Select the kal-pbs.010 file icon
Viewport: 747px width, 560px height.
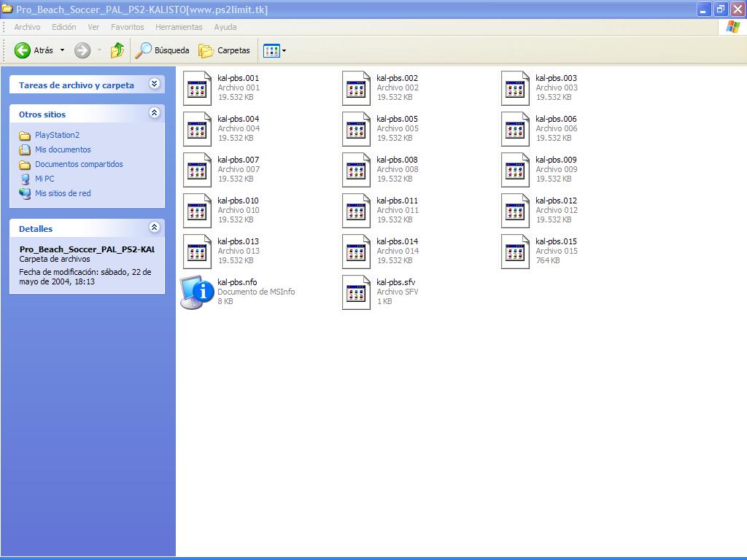(x=197, y=211)
